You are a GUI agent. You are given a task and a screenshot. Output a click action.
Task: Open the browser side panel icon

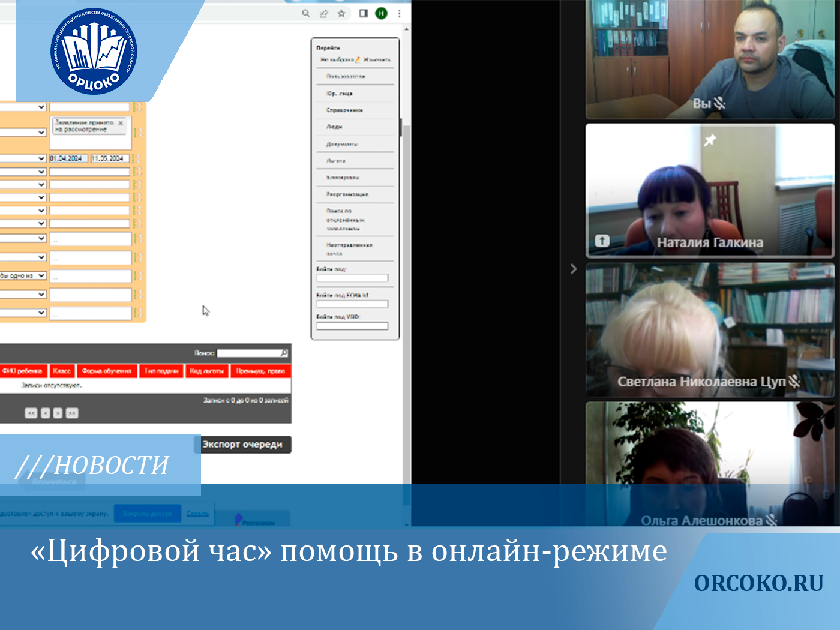(363, 13)
